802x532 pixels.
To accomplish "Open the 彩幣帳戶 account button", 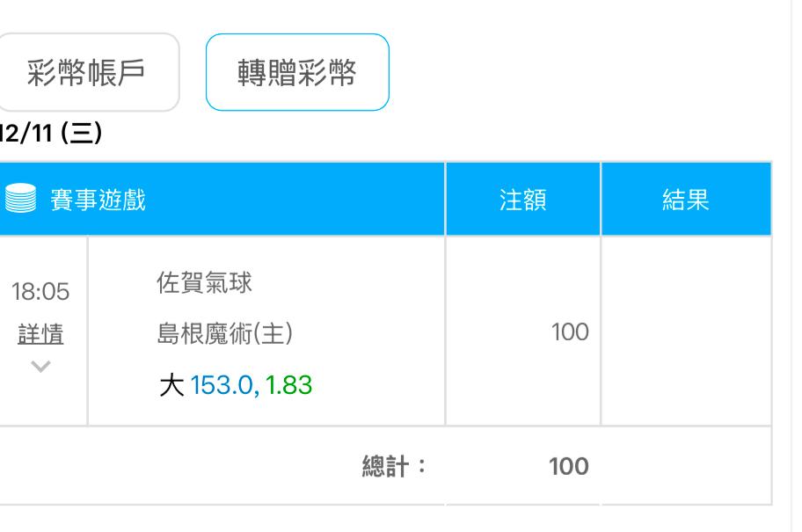I will tap(88, 72).
